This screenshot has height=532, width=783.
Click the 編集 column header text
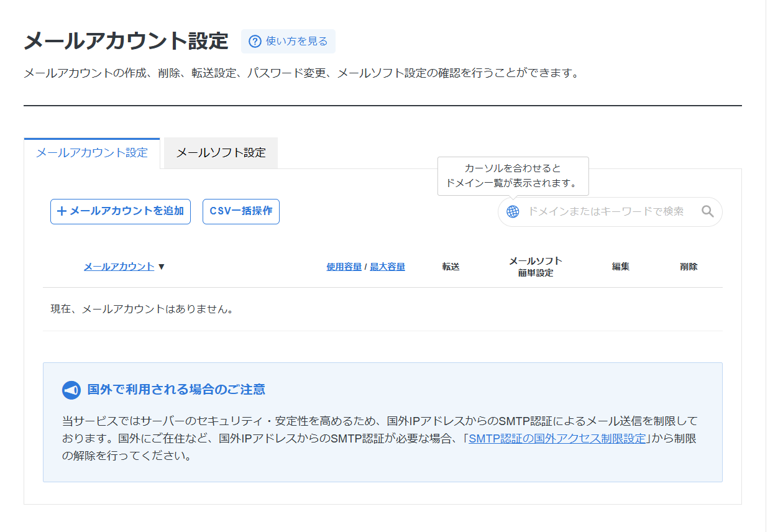pyautogui.click(x=621, y=267)
